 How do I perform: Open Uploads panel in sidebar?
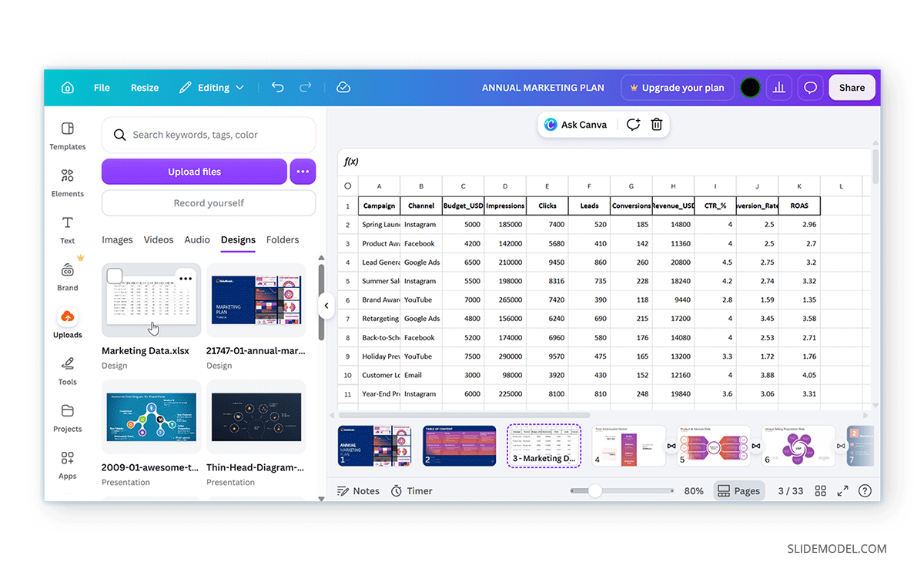coord(68,323)
